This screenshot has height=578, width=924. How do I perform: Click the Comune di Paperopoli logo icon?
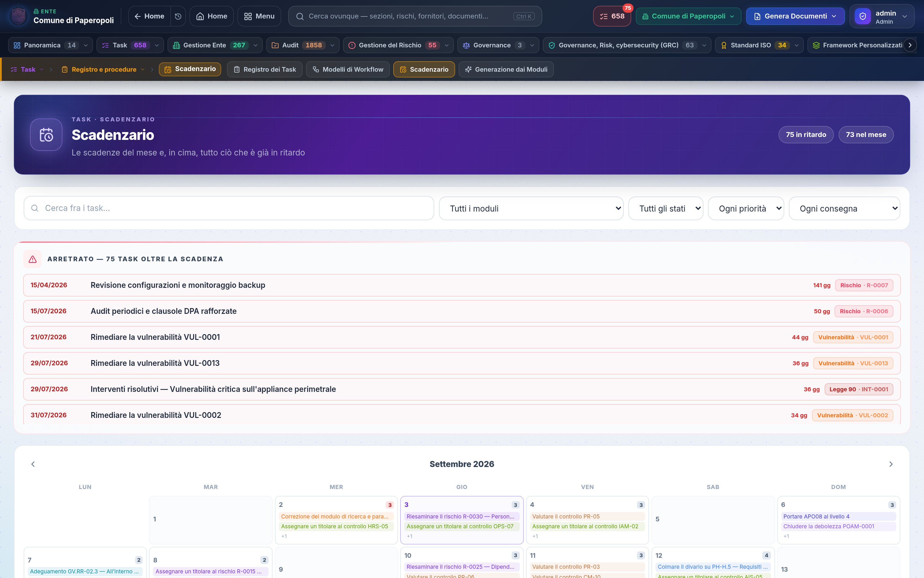pos(18,16)
